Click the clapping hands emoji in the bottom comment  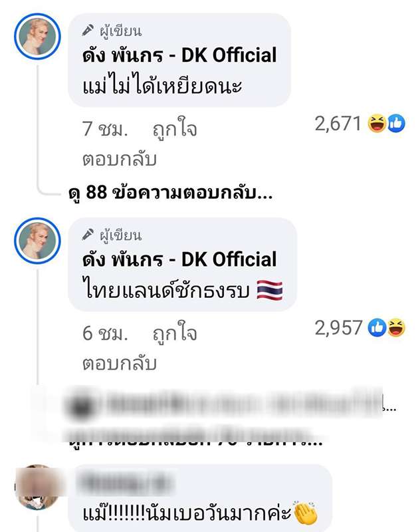click(x=305, y=512)
